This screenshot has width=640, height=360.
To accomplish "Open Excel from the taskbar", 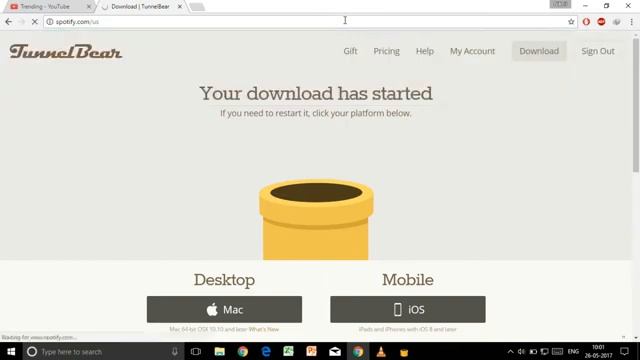I will pyautogui.click(x=289, y=351).
